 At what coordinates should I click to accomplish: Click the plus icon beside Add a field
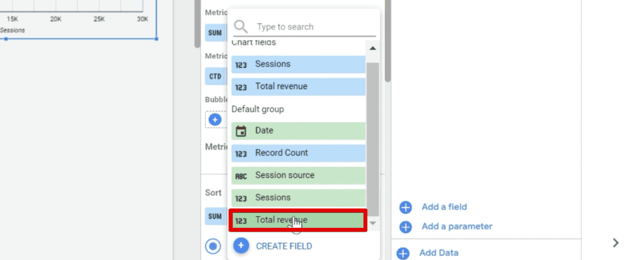click(406, 207)
